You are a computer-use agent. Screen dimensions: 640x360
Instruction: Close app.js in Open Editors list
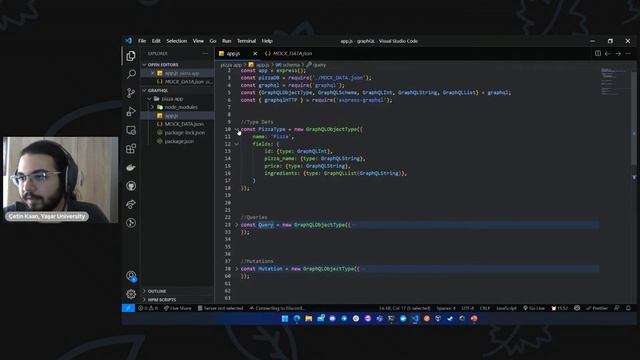point(153,73)
